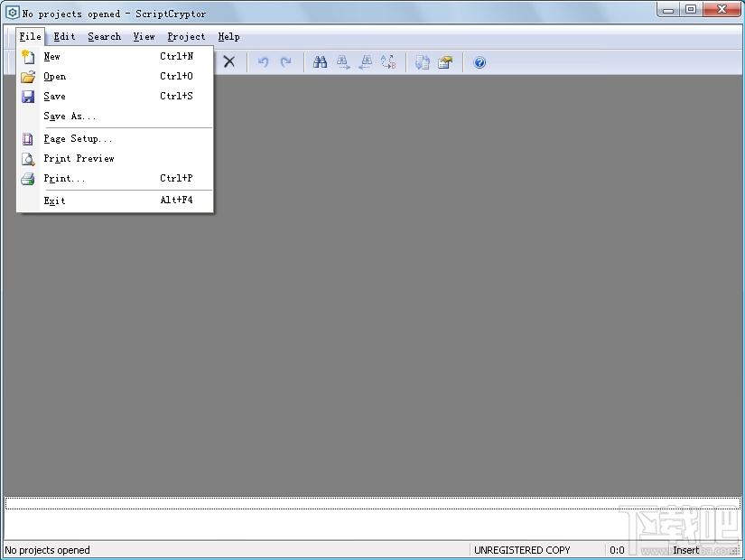Click the 0:0 cursor position indicator
Screen dimensions: 745x560
coord(617,550)
